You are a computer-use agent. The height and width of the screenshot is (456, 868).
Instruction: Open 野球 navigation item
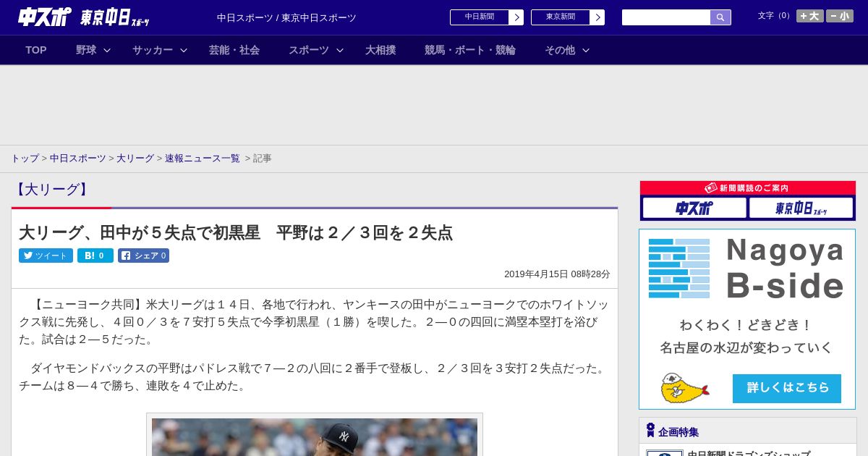pyautogui.click(x=86, y=50)
